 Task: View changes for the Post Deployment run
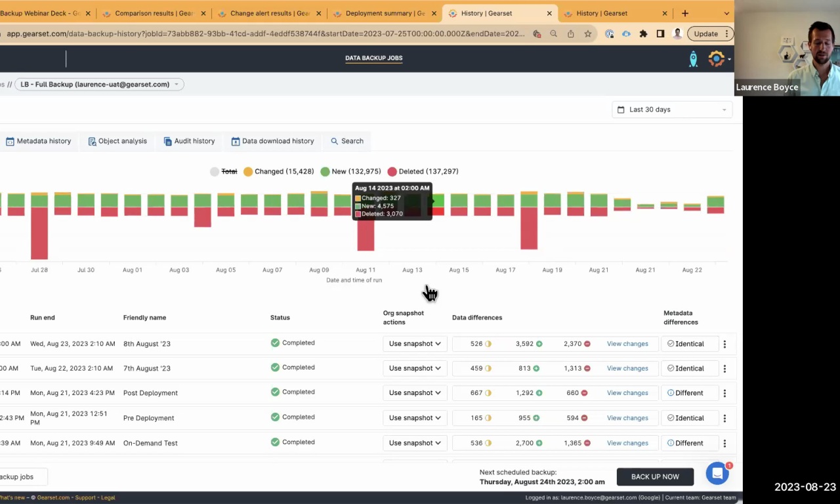point(627,393)
